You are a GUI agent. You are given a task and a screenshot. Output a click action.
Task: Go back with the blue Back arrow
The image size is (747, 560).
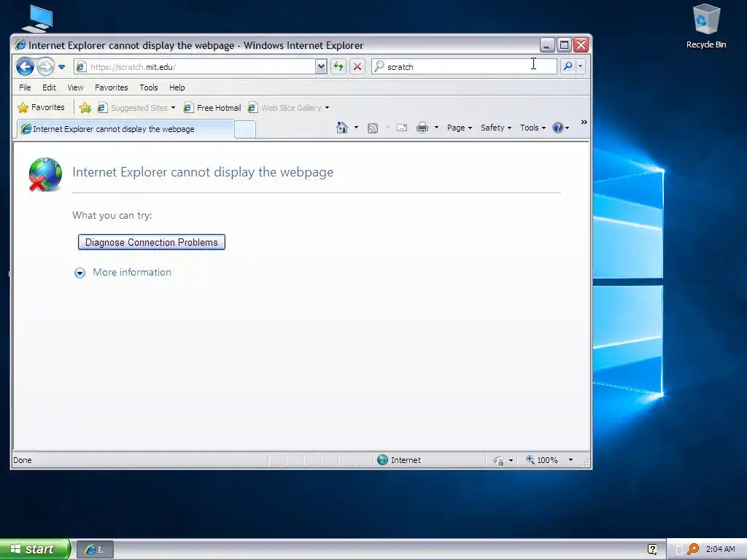pyautogui.click(x=25, y=66)
